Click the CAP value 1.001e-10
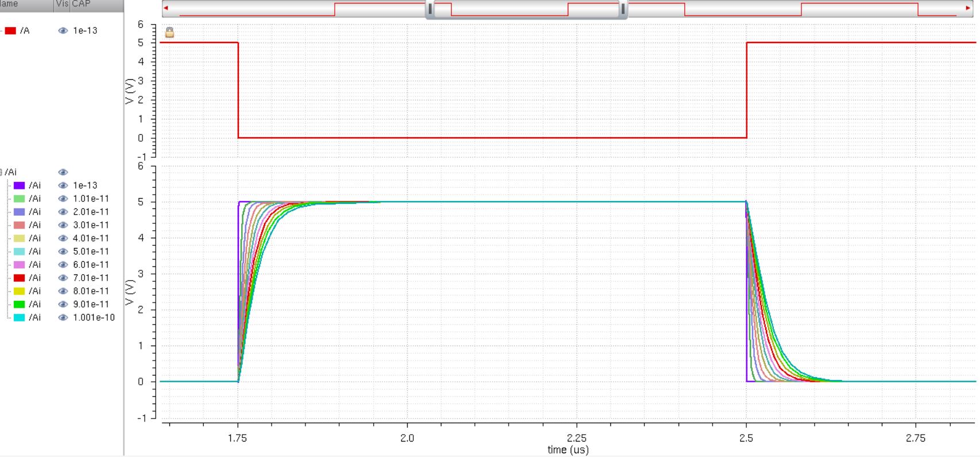The image size is (980, 457). 94,317
